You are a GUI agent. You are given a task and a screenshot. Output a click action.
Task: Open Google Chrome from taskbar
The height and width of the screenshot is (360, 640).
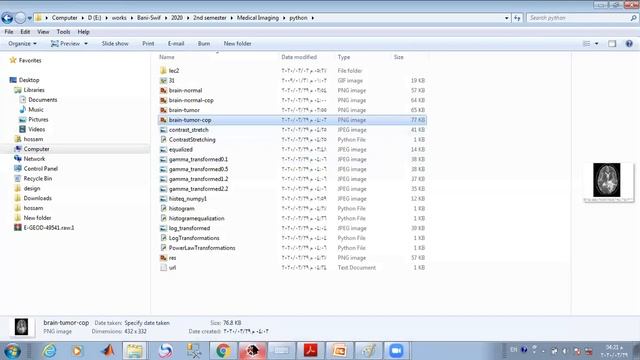tap(223, 351)
